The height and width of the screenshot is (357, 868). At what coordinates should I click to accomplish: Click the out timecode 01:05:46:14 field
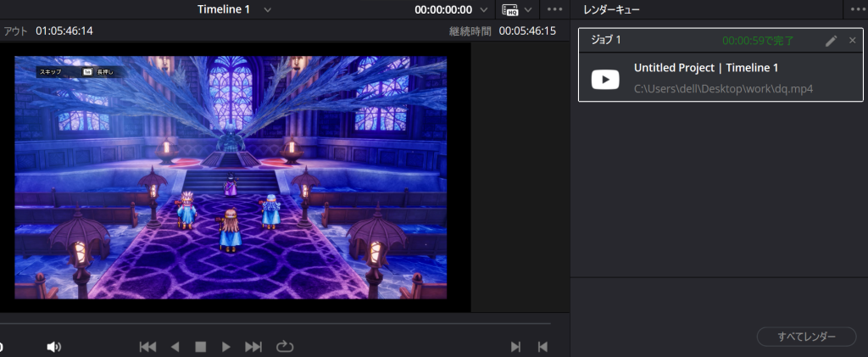tap(64, 31)
